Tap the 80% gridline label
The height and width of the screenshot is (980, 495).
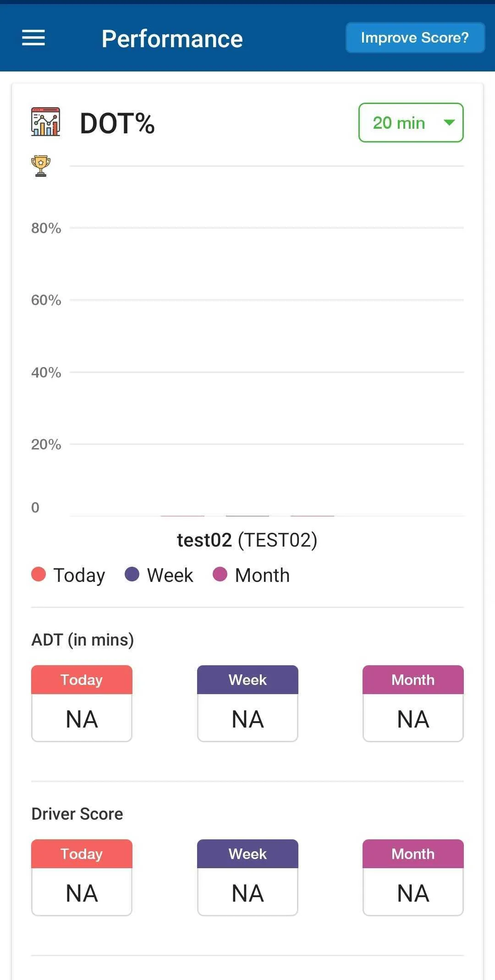(x=46, y=228)
